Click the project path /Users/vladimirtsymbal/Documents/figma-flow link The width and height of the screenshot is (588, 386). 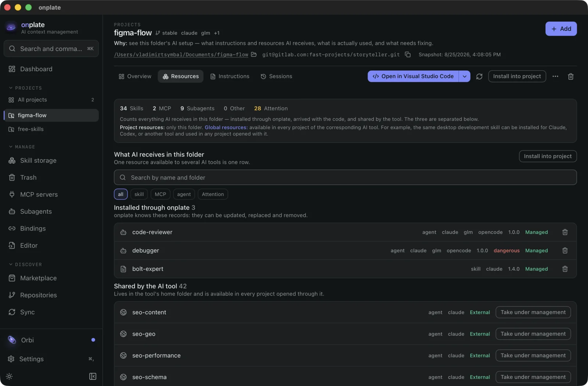(181, 55)
